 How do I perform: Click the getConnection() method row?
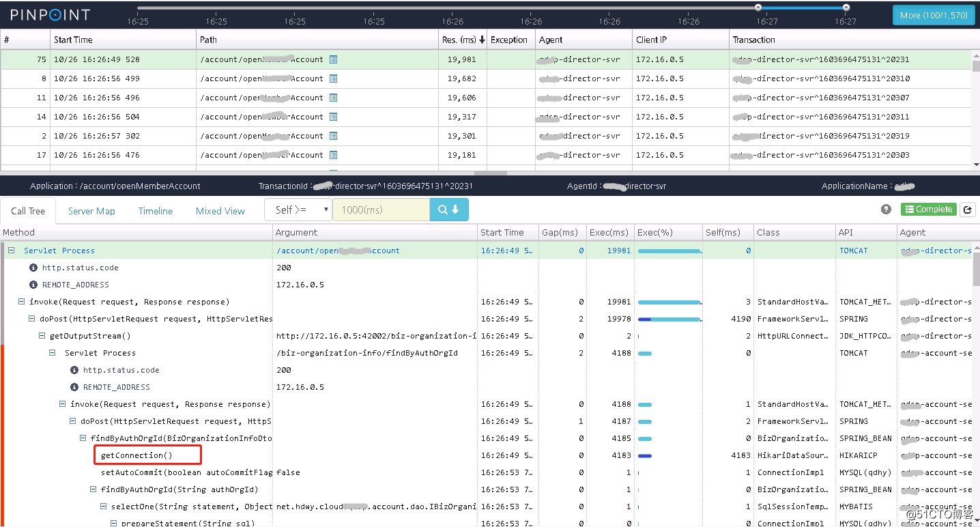pyautogui.click(x=486, y=455)
